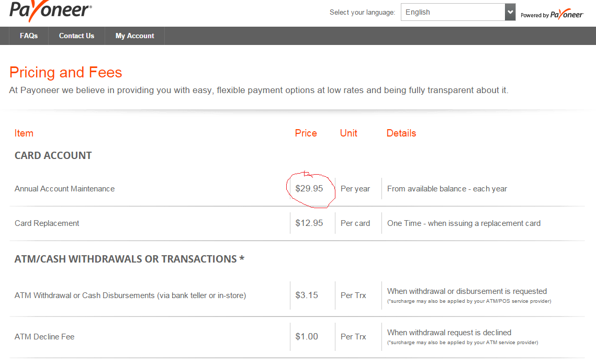Click the ATM Decline Fee label
Image resolution: width=596 pixels, height=364 pixels.
(x=44, y=337)
